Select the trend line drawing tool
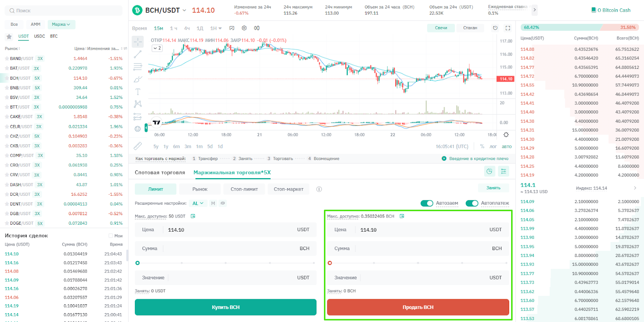 (x=138, y=54)
